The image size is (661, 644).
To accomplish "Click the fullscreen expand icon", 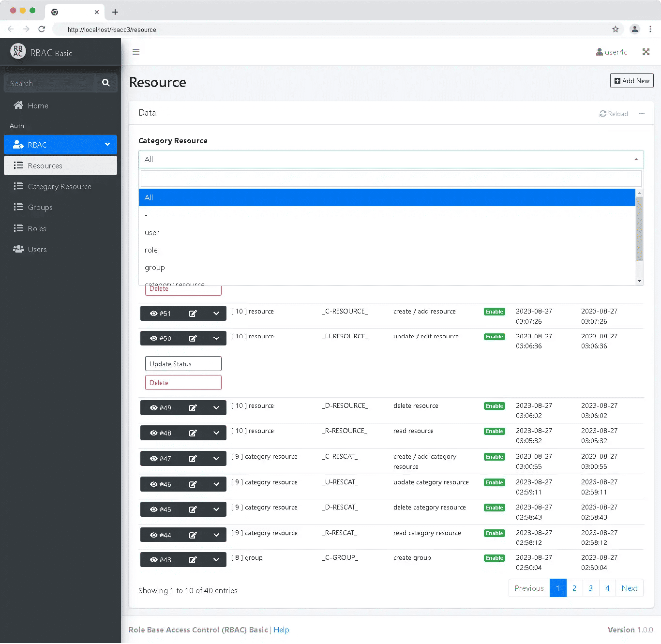I will click(x=646, y=52).
